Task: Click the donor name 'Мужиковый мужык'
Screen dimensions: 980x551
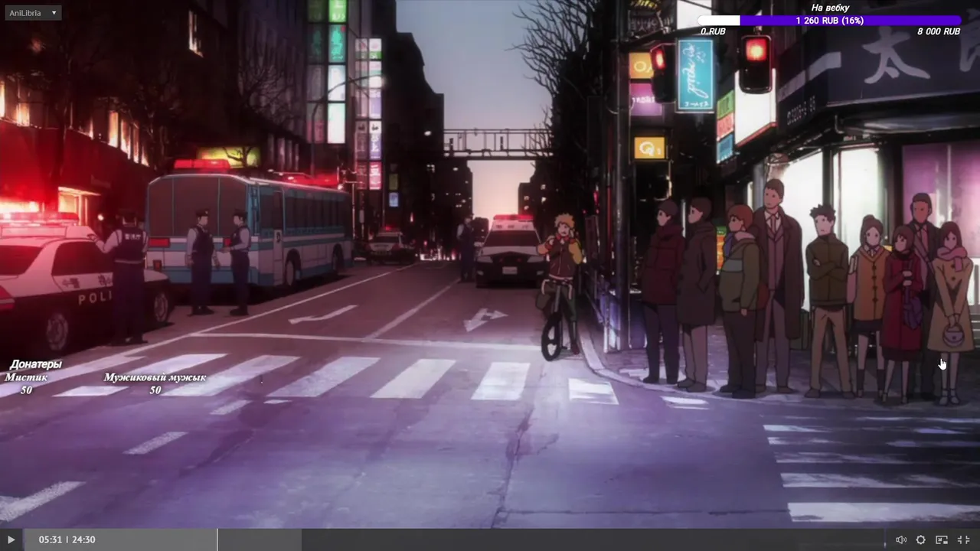Action: (x=155, y=377)
